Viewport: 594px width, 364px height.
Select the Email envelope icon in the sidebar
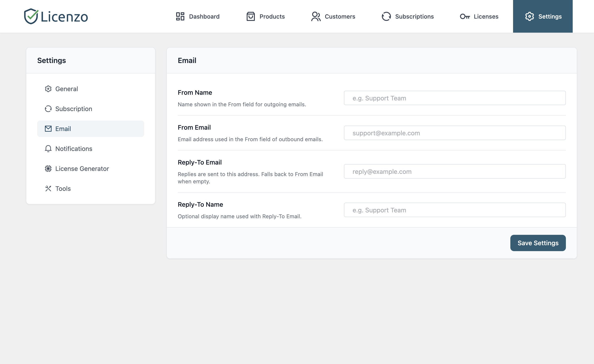tap(48, 129)
